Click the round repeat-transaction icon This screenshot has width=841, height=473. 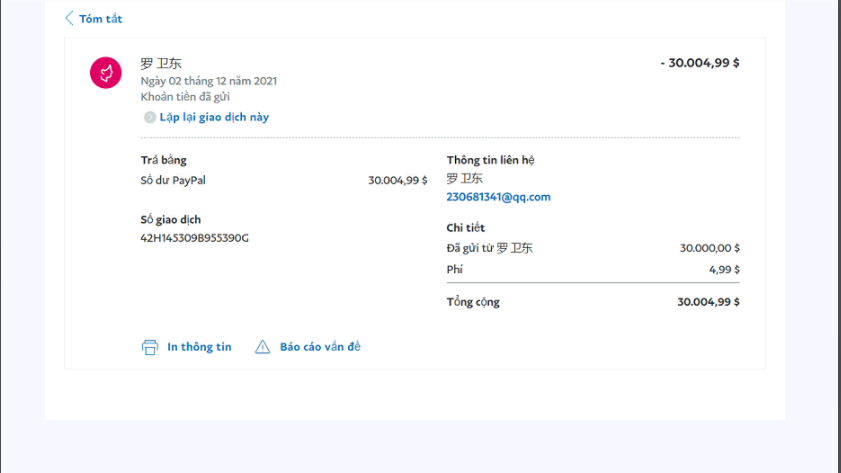pyautogui.click(x=150, y=117)
